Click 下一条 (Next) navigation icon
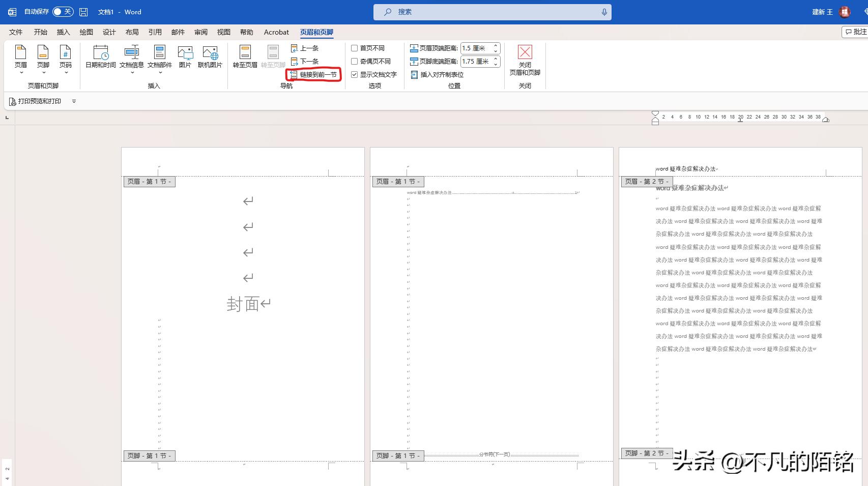 (295, 62)
